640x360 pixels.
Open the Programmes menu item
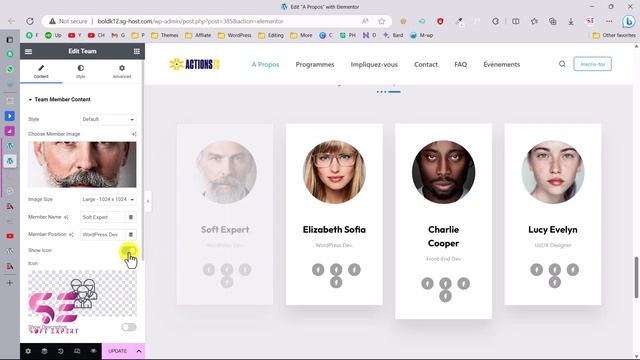click(x=315, y=64)
